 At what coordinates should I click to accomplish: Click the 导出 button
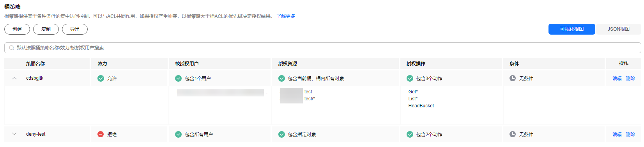coord(75,29)
